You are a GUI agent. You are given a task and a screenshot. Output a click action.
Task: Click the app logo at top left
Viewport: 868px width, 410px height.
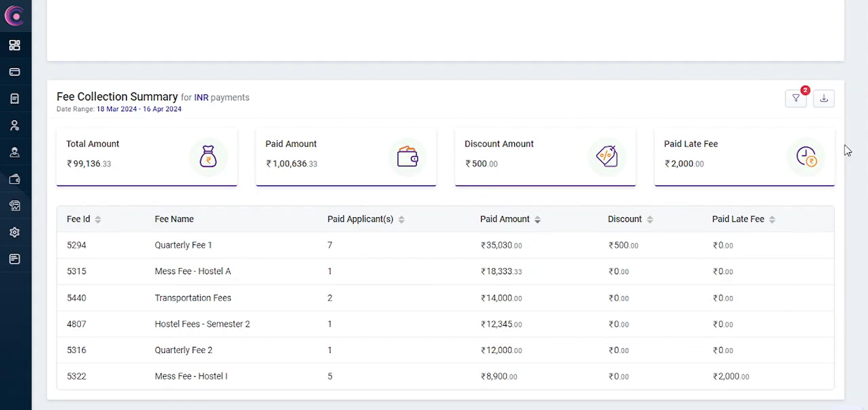[15, 16]
